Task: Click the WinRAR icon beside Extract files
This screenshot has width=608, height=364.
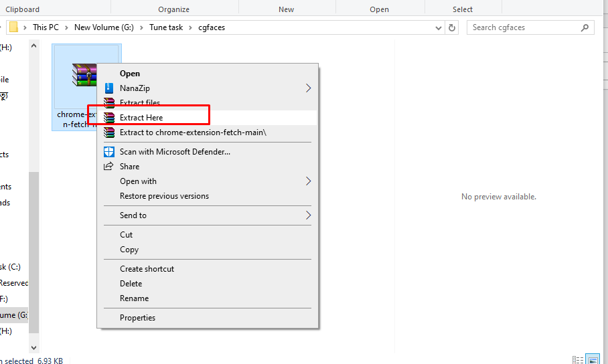Action: coord(109,103)
